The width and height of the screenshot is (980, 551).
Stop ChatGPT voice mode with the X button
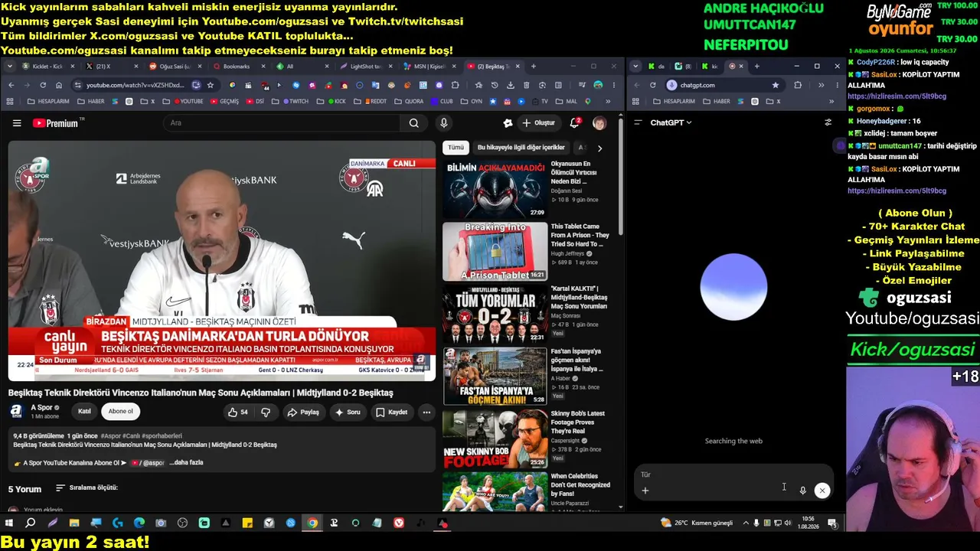pos(822,491)
